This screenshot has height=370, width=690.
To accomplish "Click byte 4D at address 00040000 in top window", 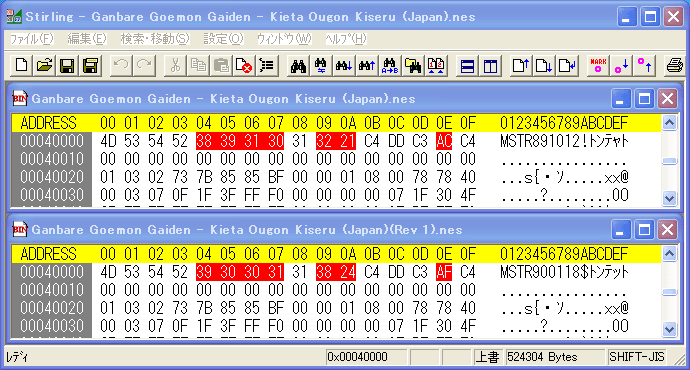I will tap(108, 141).
